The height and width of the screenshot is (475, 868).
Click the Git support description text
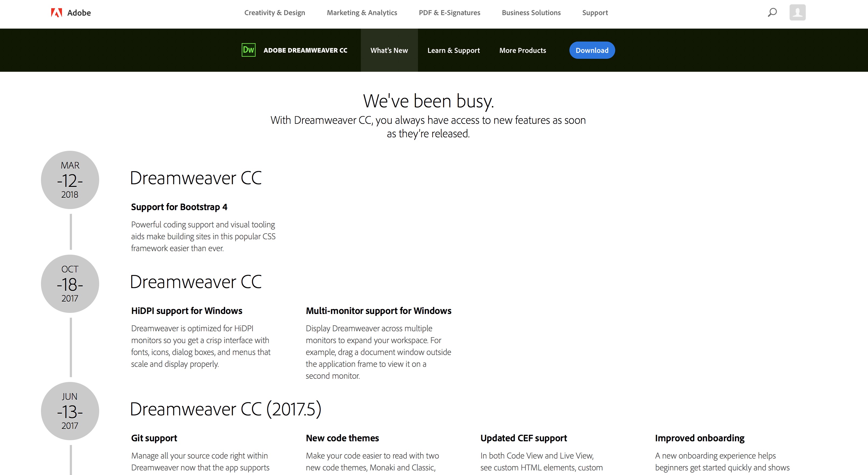click(200, 462)
